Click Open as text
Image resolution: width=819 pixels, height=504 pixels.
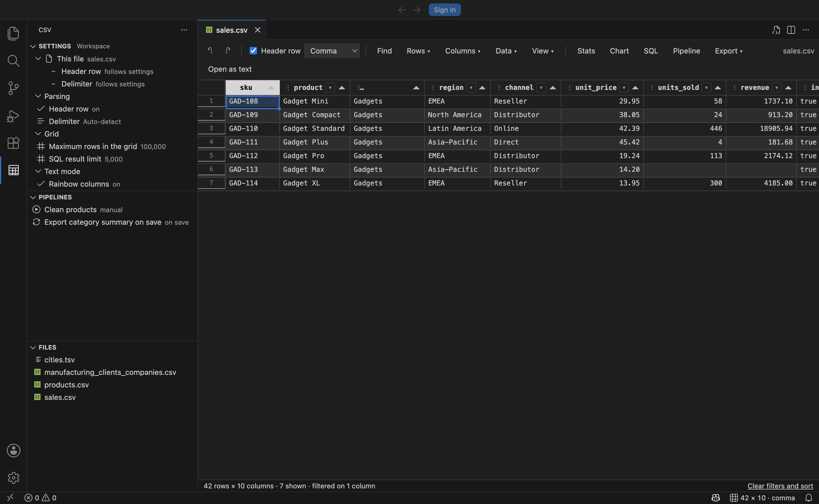(230, 69)
